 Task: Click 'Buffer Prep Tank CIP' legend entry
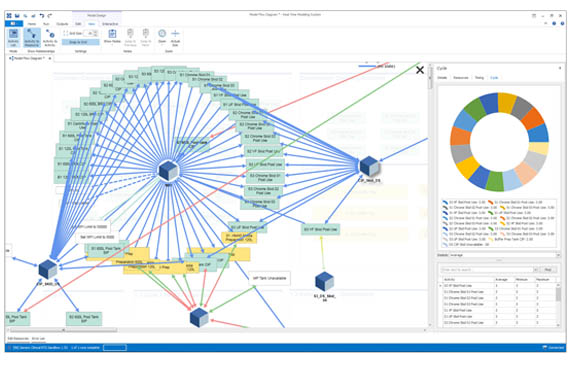tap(510, 240)
